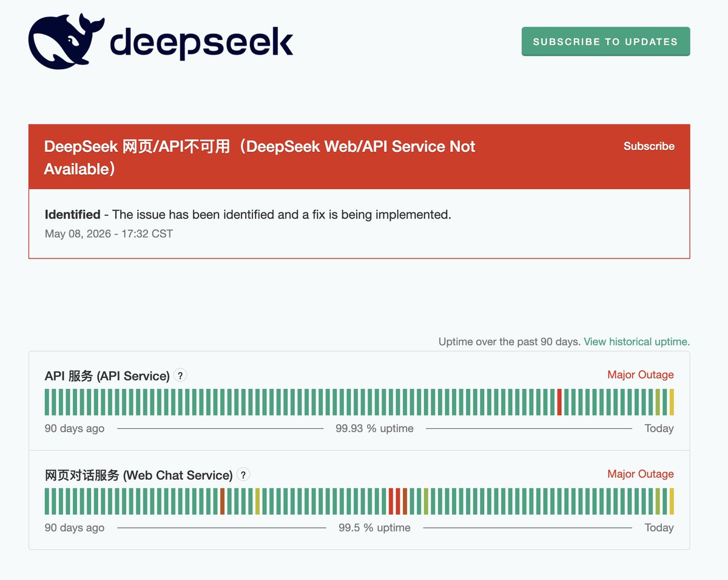Viewport: 728px width, 580px height.
Task: Select today's yellow bar in API Service chart
Action: pos(672,402)
